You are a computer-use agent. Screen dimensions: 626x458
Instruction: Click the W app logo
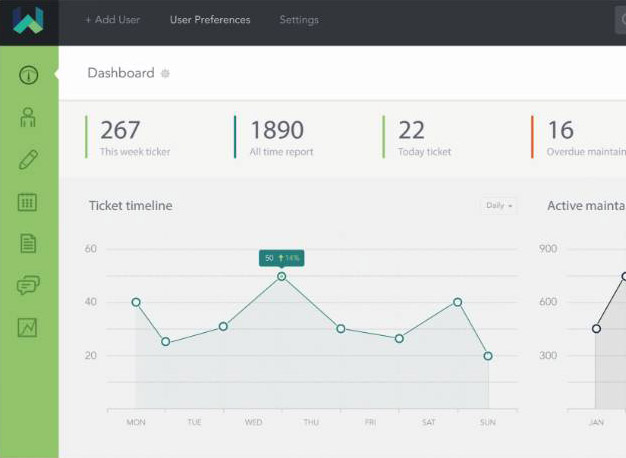pyautogui.click(x=29, y=21)
